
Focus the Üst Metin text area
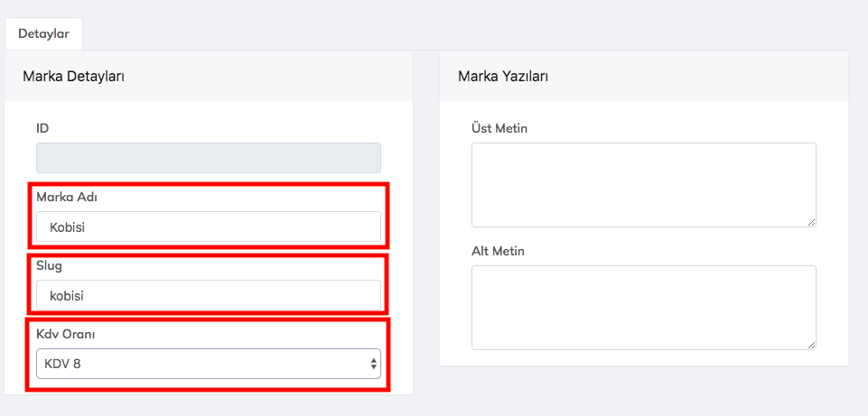tap(643, 184)
